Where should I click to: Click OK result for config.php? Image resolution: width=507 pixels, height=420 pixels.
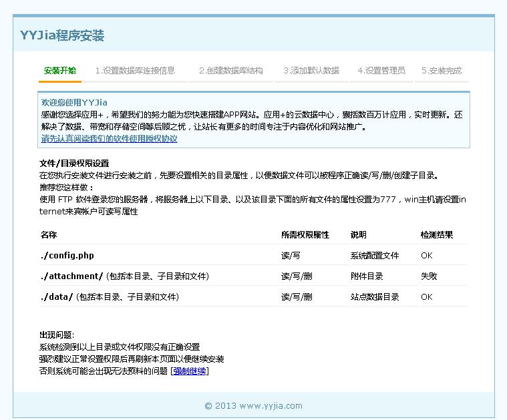click(426, 256)
